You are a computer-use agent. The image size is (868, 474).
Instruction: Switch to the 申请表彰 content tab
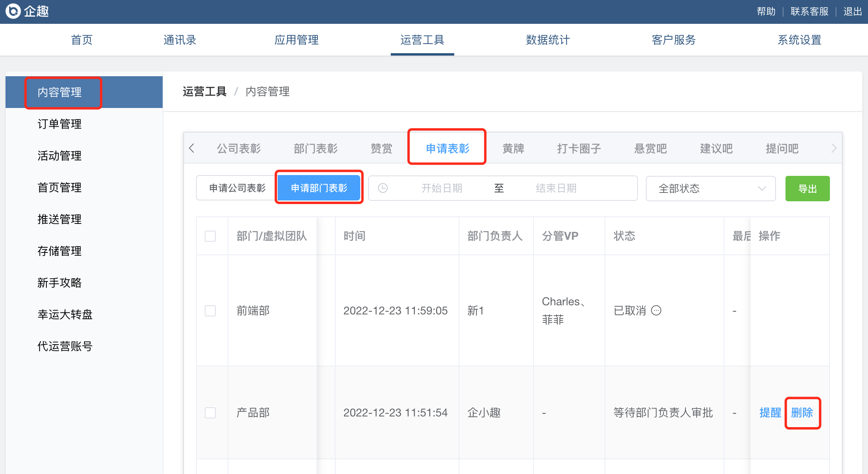[447, 148]
